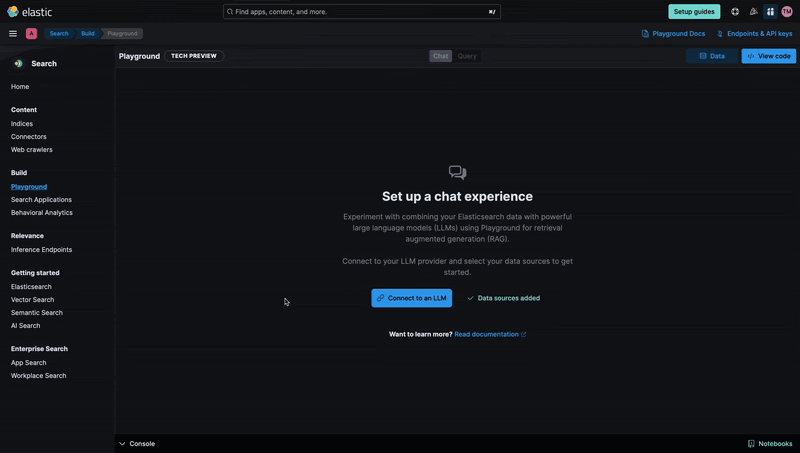Click the Search sidebar heading

coord(44,64)
